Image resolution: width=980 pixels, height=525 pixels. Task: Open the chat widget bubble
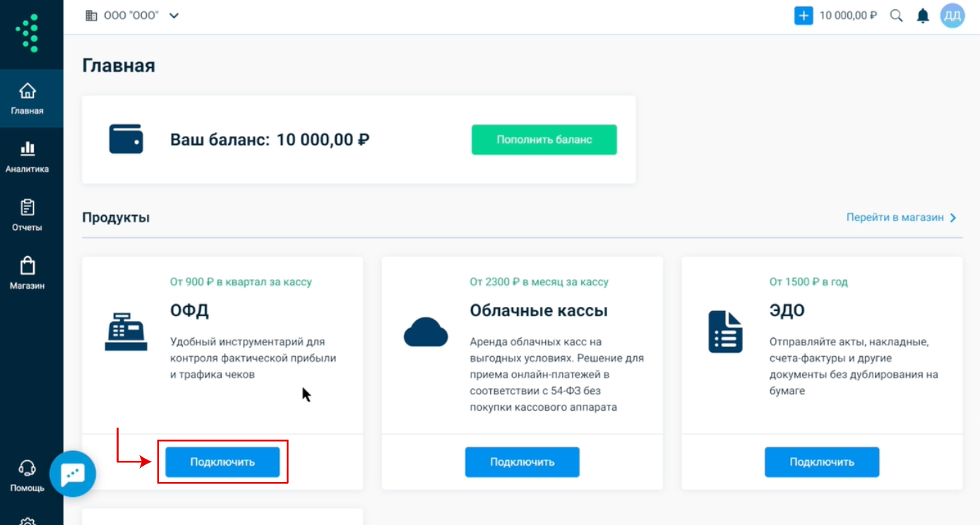[x=73, y=474]
